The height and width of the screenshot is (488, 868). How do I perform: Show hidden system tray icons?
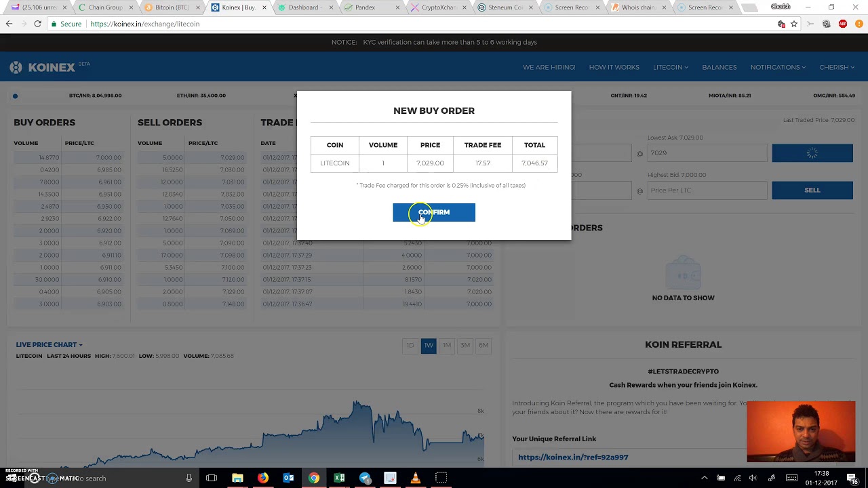click(x=704, y=479)
